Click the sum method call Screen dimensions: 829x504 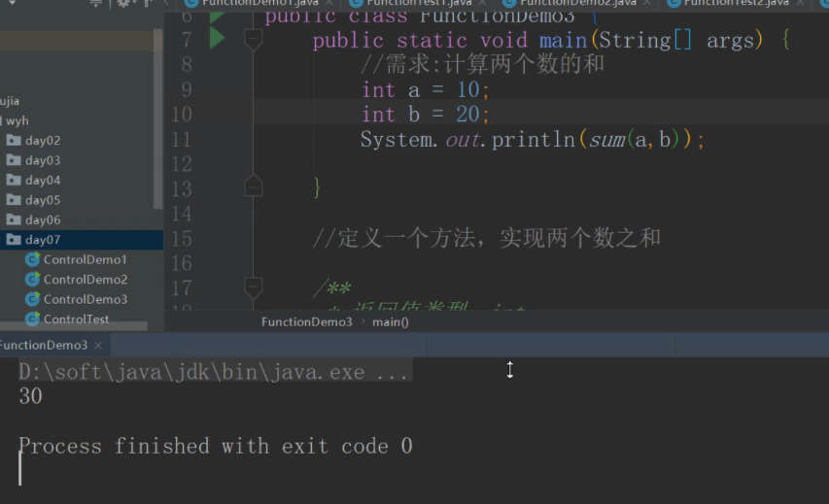click(607, 140)
